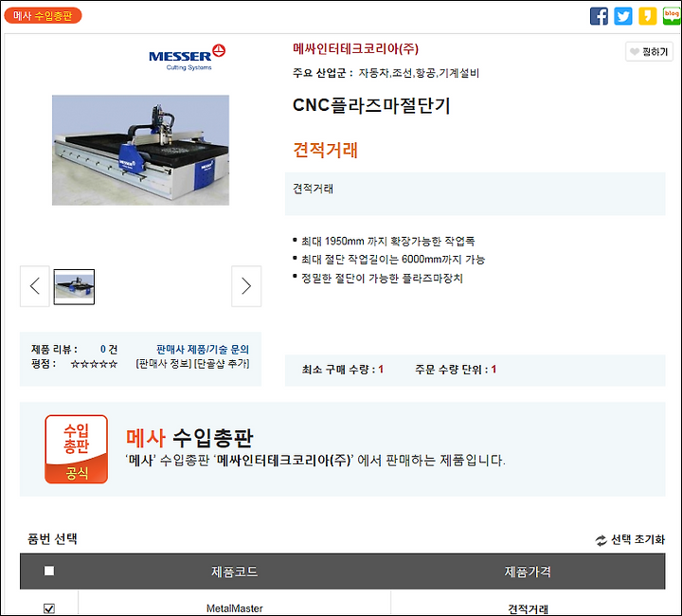682x616 pixels.
Task: Click the 최대 1950mm 작업폭 bullet line
Action: click(384, 241)
